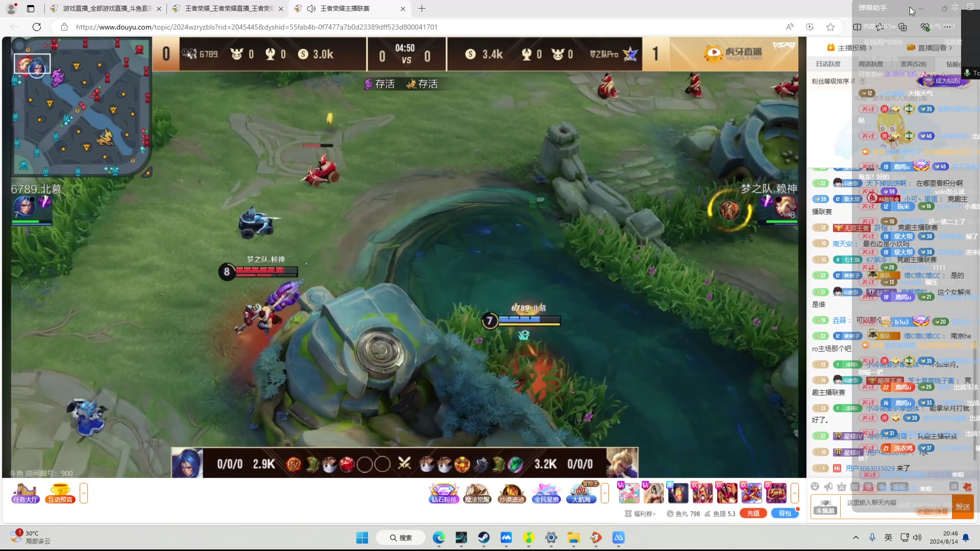980x551 pixels.
Task: Open File Explorer from the taskbar
Action: pos(574,538)
